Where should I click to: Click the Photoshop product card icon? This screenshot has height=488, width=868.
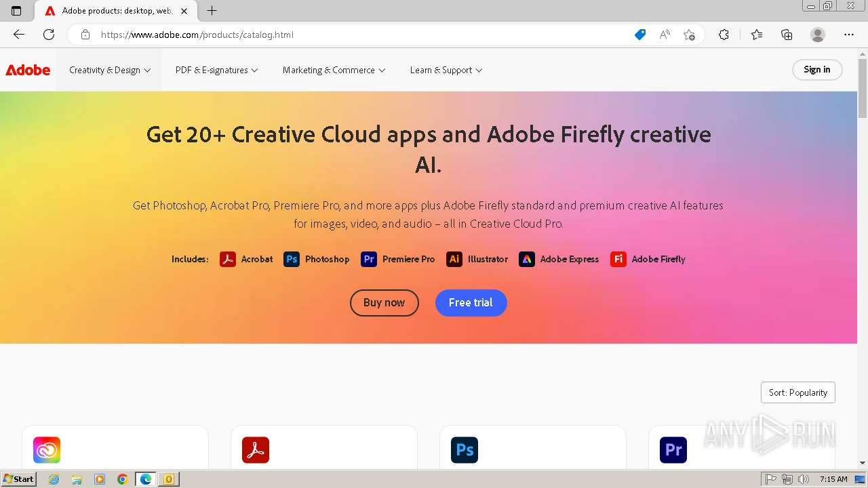pos(465,450)
